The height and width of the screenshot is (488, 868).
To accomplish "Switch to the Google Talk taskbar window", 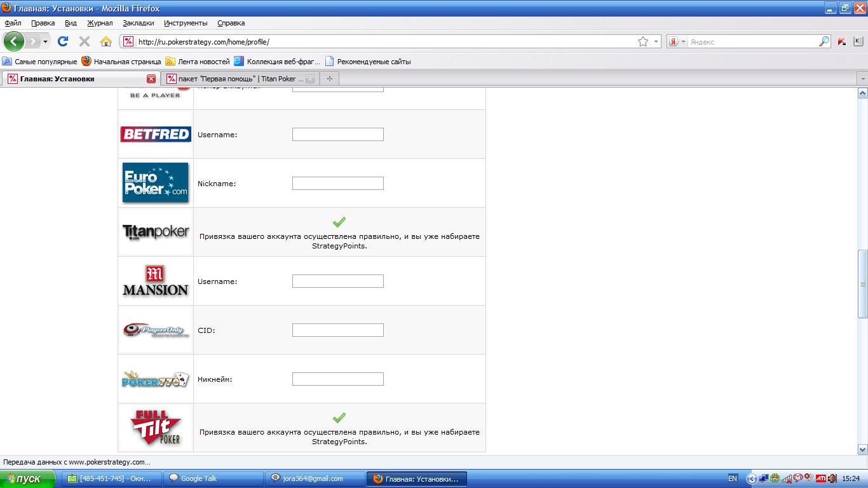I will click(x=214, y=478).
